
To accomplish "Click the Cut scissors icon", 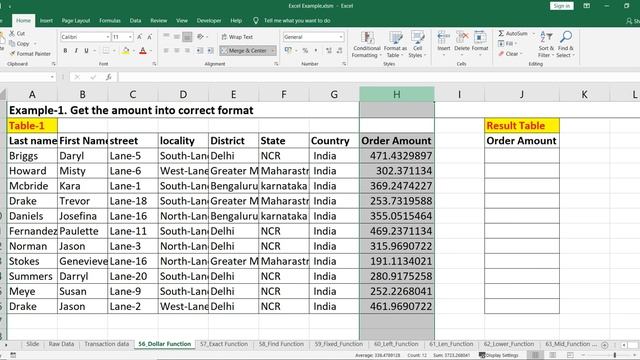I will pos(12,33).
